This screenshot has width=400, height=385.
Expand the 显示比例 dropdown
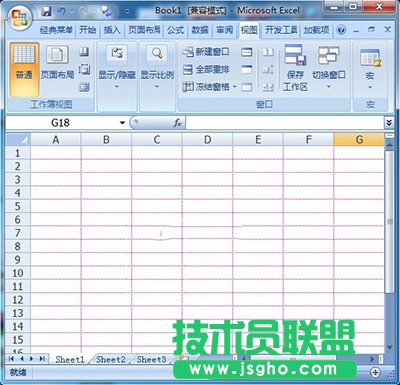[x=157, y=68]
